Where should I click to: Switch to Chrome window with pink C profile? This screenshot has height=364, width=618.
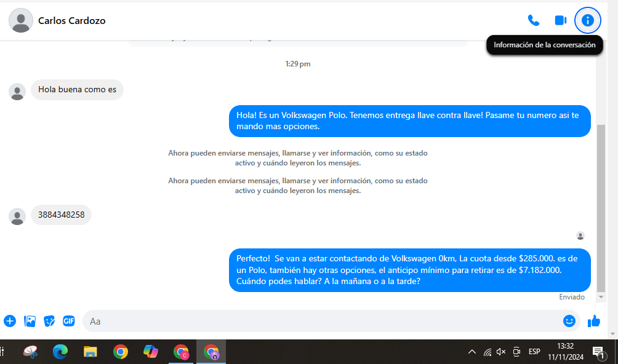pyautogui.click(x=181, y=352)
